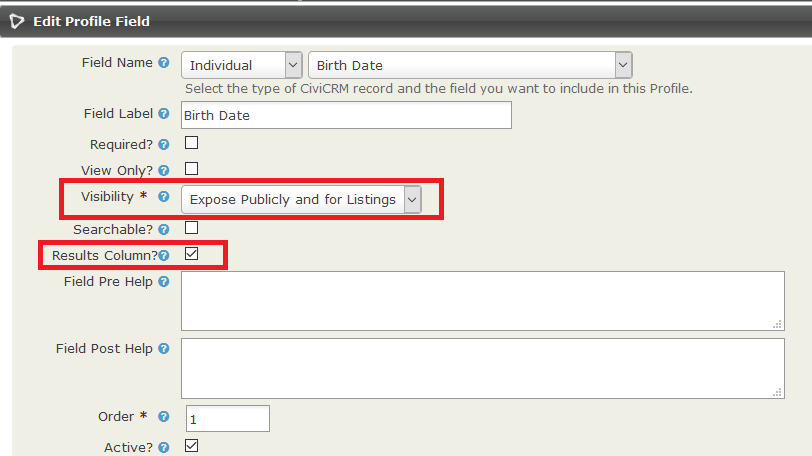Screen dimensions: 812x456
Task: Open the Visibility dropdown
Action: click(301, 200)
